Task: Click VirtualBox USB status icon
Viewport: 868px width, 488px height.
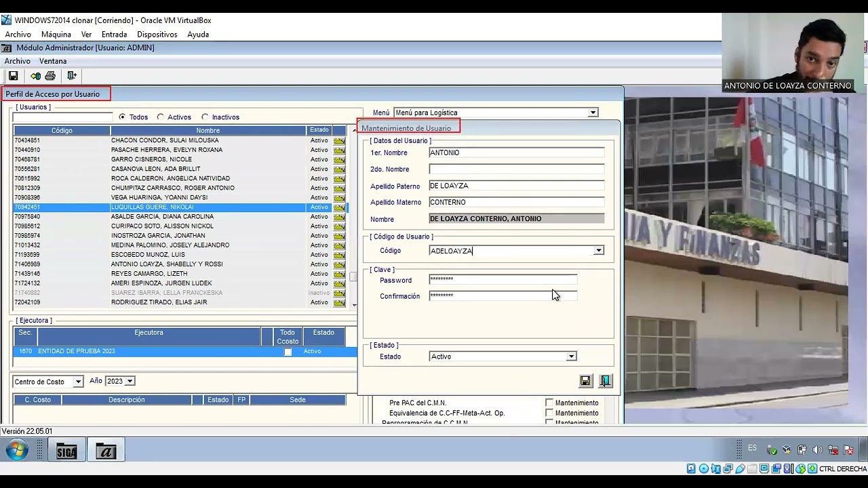Action: (x=740, y=468)
